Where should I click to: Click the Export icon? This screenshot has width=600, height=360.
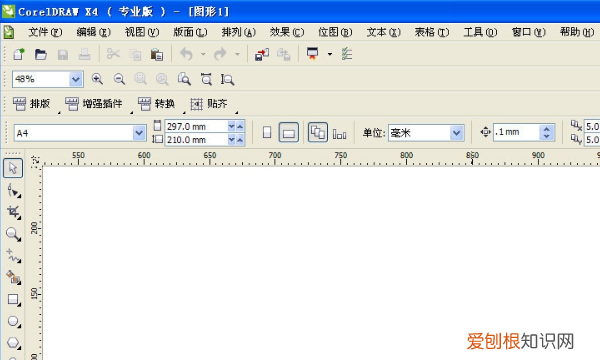click(284, 54)
